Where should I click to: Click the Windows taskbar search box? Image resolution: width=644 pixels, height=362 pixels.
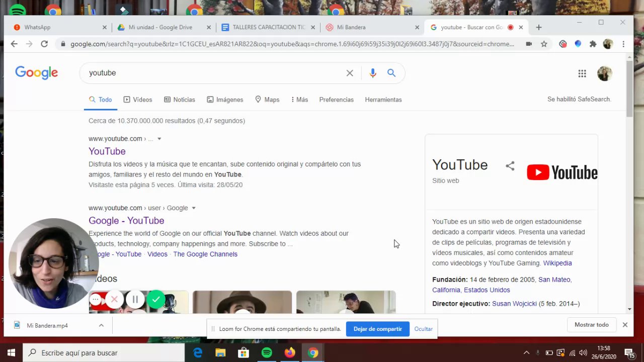point(104,353)
